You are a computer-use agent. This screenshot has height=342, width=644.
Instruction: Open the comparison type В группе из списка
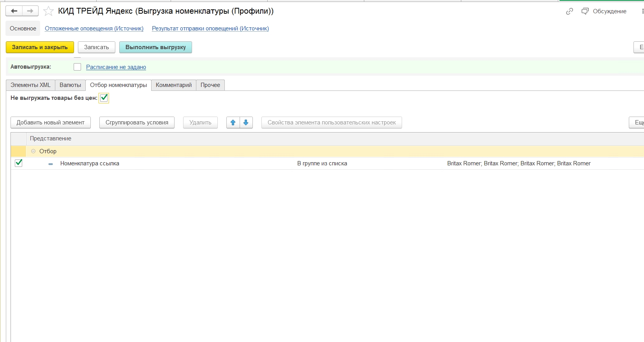tap(322, 163)
